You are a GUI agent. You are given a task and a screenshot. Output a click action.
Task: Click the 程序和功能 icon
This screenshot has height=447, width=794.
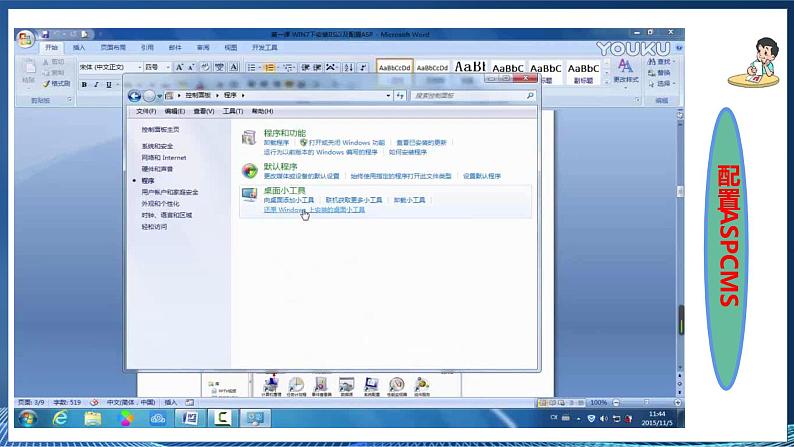(249, 137)
